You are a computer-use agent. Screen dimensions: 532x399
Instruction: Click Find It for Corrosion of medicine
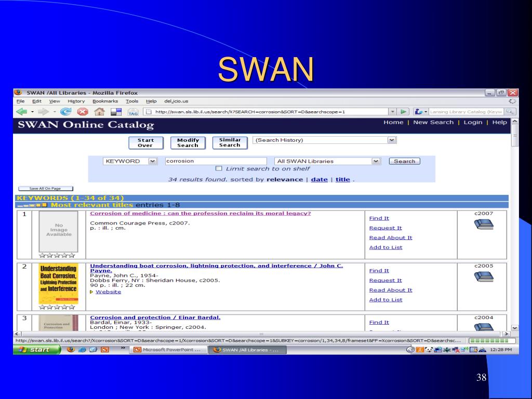(379, 218)
